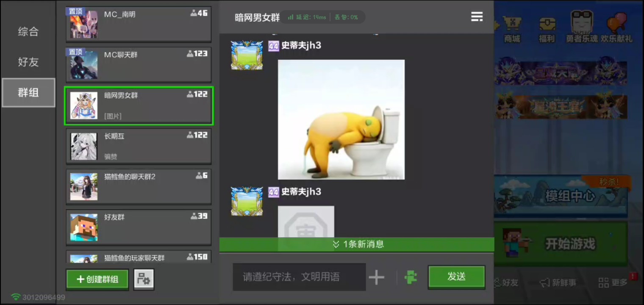This screenshot has width=644, height=305.
Task: Click member count 39 of 好友群
Action: [199, 216]
